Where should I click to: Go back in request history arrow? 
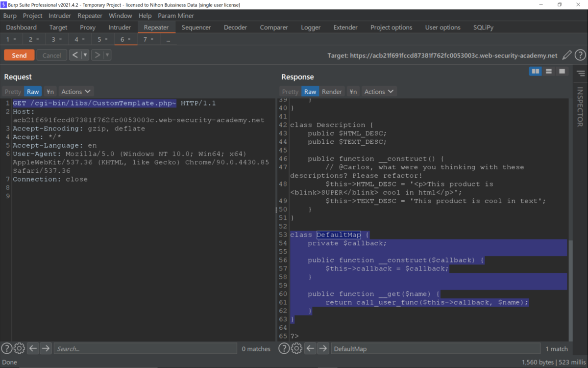(x=74, y=55)
